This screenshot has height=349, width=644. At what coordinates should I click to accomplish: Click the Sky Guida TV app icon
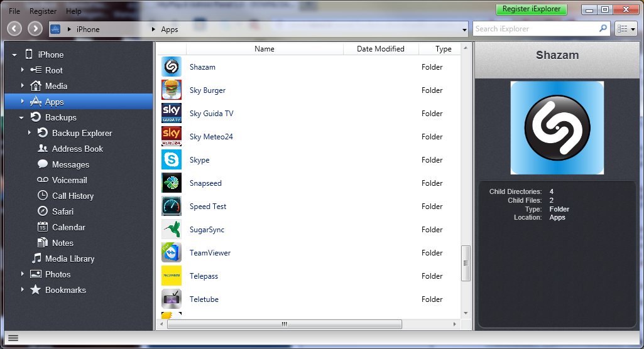(172, 113)
